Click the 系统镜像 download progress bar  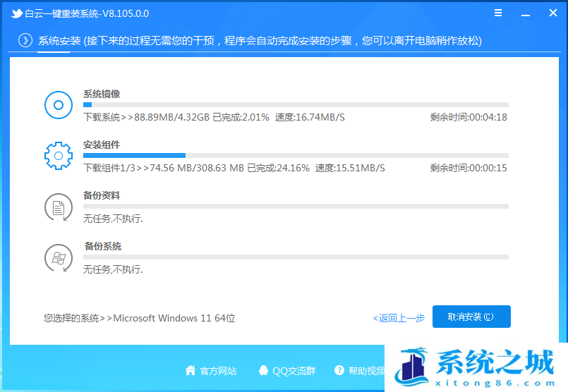(296, 105)
